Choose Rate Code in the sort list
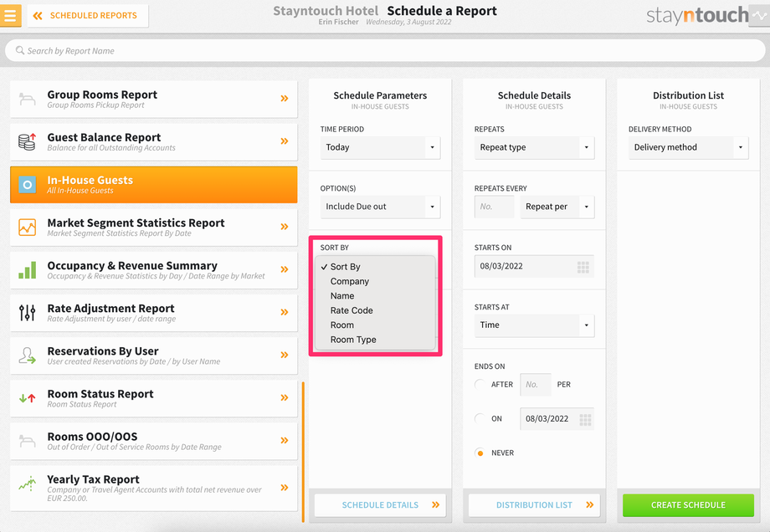This screenshot has width=770, height=532. coord(375,310)
